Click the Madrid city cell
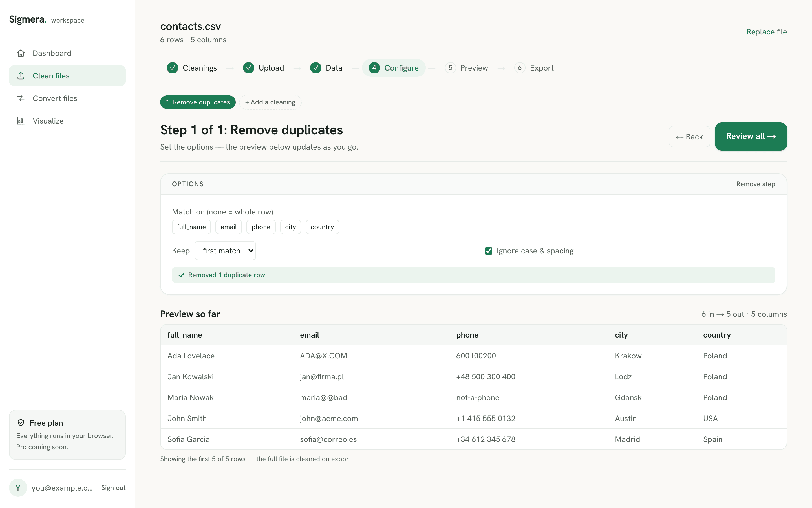The height and width of the screenshot is (508, 812). click(627, 439)
